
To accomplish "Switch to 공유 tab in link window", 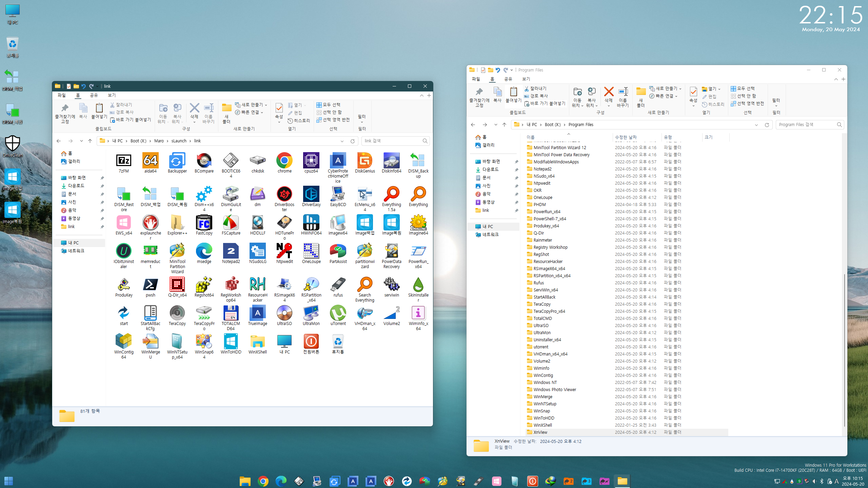I will (94, 96).
